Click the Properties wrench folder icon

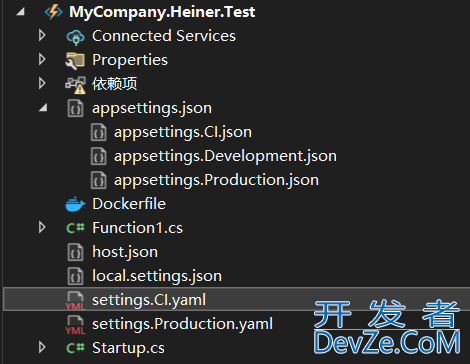point(75,61)
